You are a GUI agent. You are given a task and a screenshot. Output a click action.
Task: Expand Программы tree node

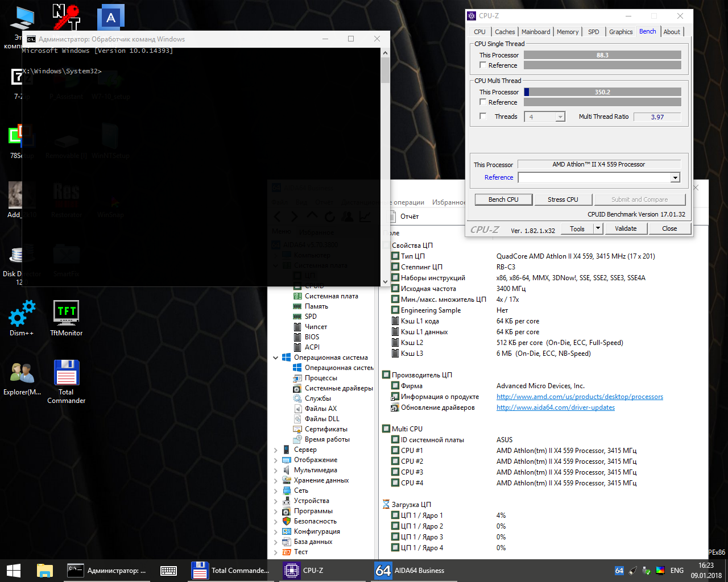pyautogui.click(x=276, y=511)
